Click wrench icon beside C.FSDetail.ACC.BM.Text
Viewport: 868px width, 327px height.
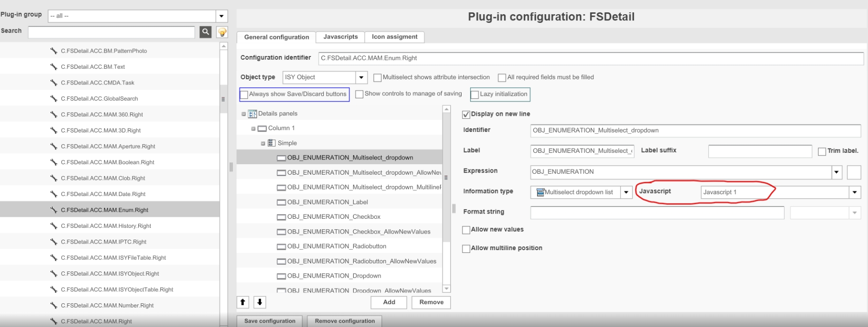tap(54, 67)
